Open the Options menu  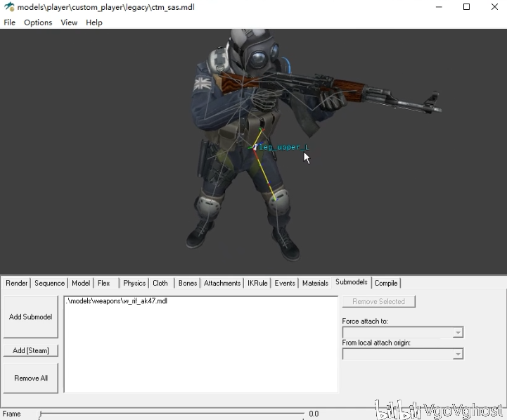(38, 23)
